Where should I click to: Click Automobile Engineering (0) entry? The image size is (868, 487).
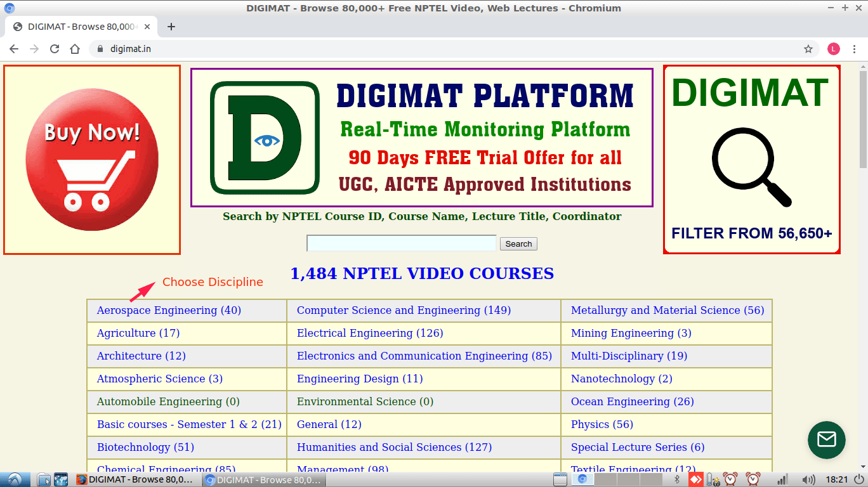point(168,401)
